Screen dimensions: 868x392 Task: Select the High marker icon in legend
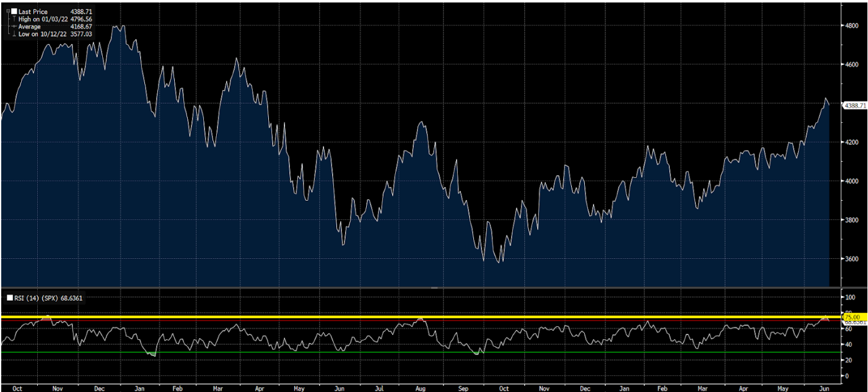(14, 19)
